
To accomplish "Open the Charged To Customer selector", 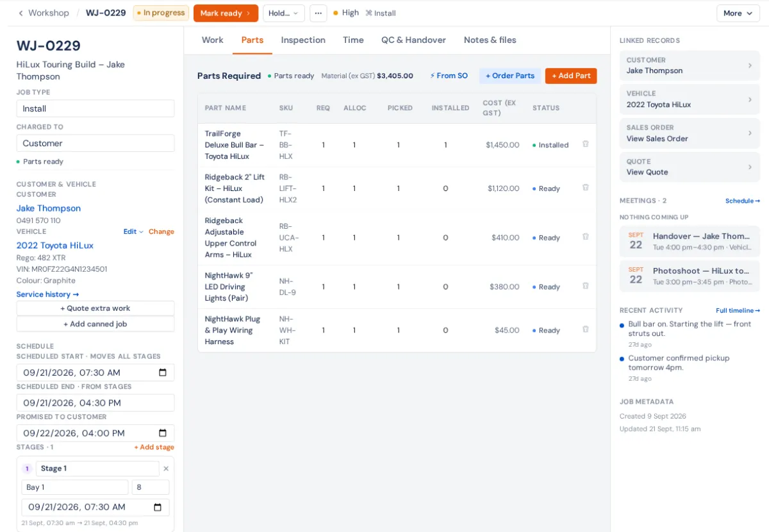I will (x=95, y=143).
